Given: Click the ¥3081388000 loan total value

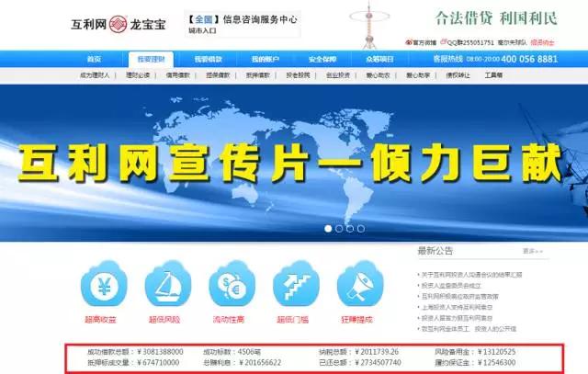Looking at the screenshot, I should click(160, 352).
